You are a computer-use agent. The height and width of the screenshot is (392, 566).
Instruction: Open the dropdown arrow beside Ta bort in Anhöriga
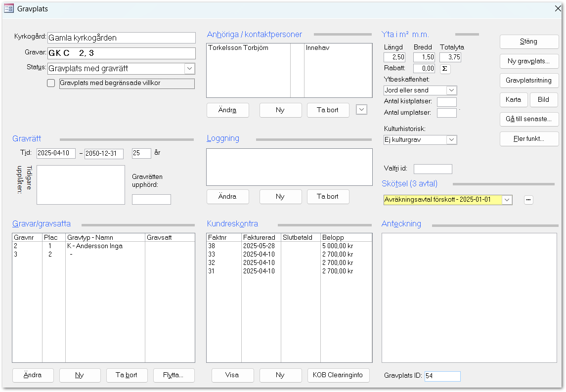pos(361,110)
